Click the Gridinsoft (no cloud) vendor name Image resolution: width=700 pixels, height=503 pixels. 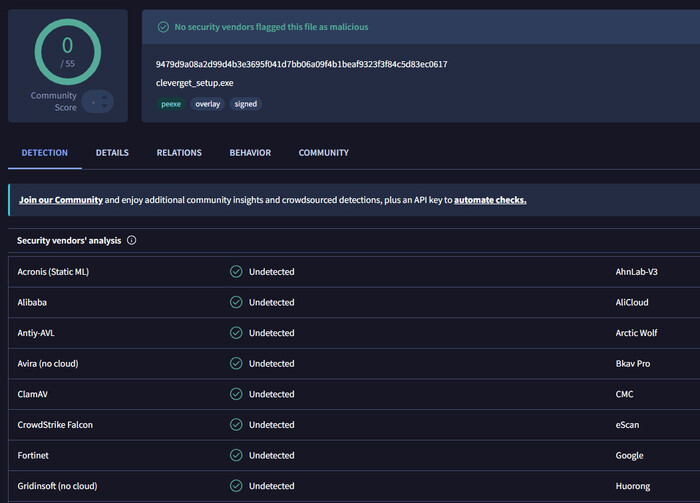pos(57,486)
